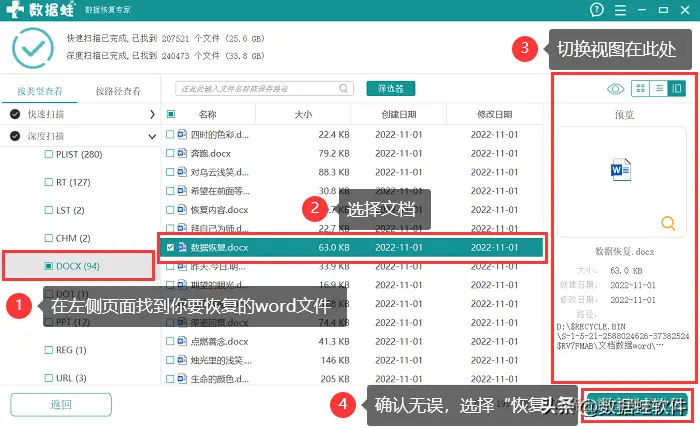The height and width of the screenshot is (428, 700).
Task: Check the PLIST (280) type checkbox
Action: pos(49,154)
